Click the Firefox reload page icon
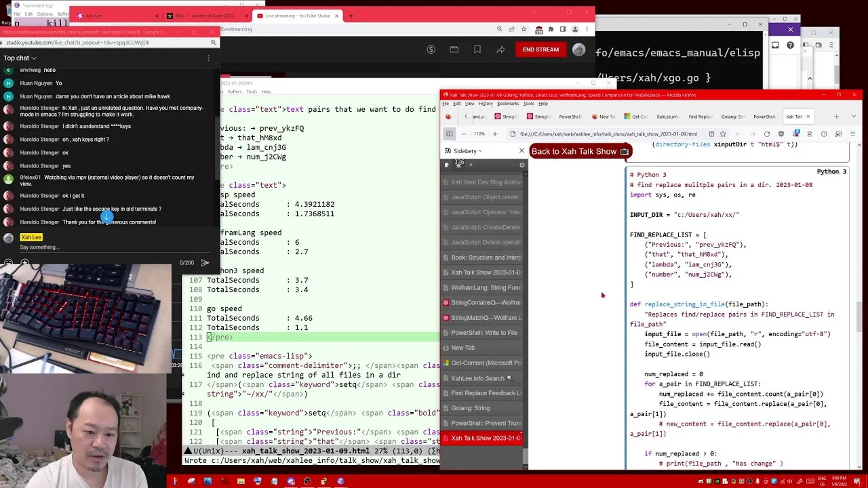This screenshot has width=868, height=488. (x=767, y=134)
